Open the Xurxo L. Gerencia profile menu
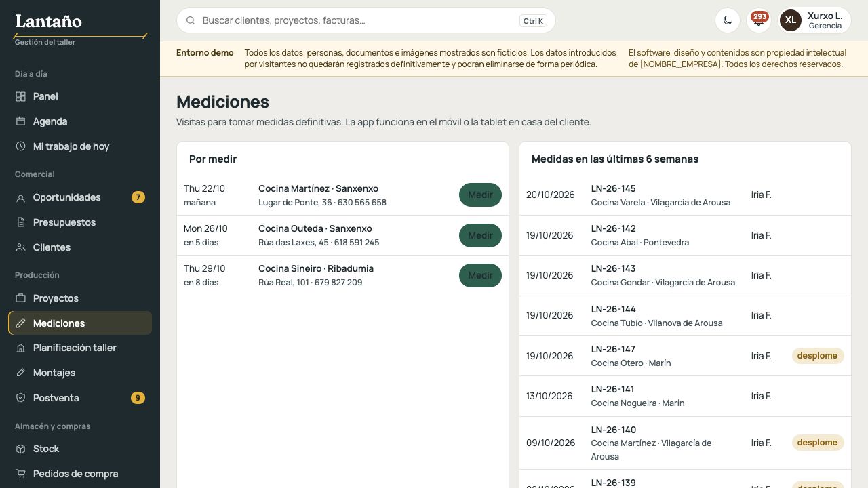Viewport: 868px width, 488px height. 814,20
